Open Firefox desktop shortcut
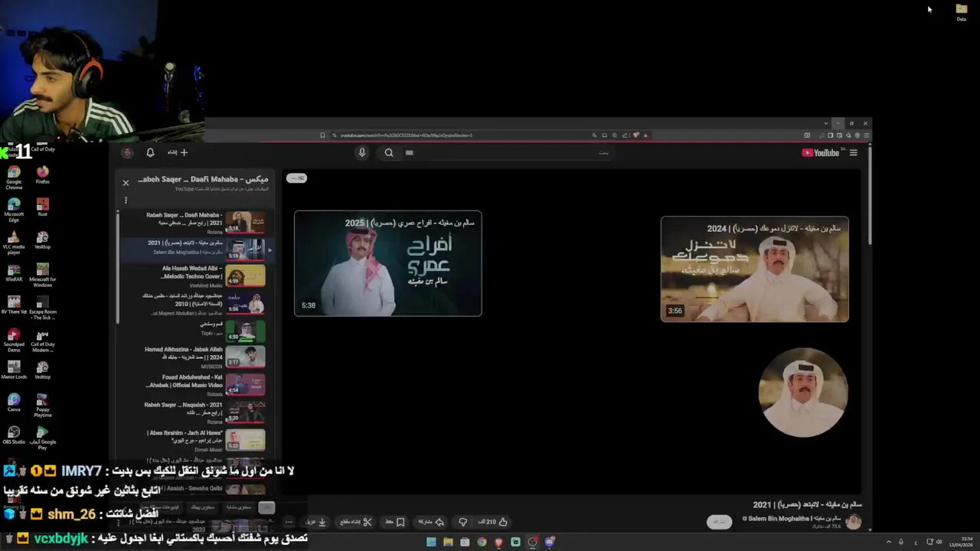 pyautogui.click(x=42, y=175)
